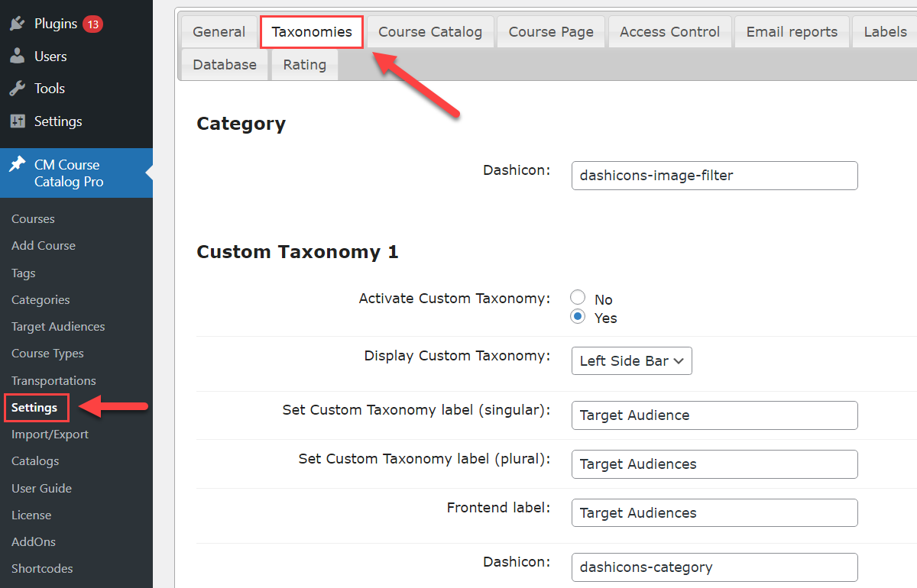Open the Course Types submenu link
The image size is (917, 588).
point(47,354)
